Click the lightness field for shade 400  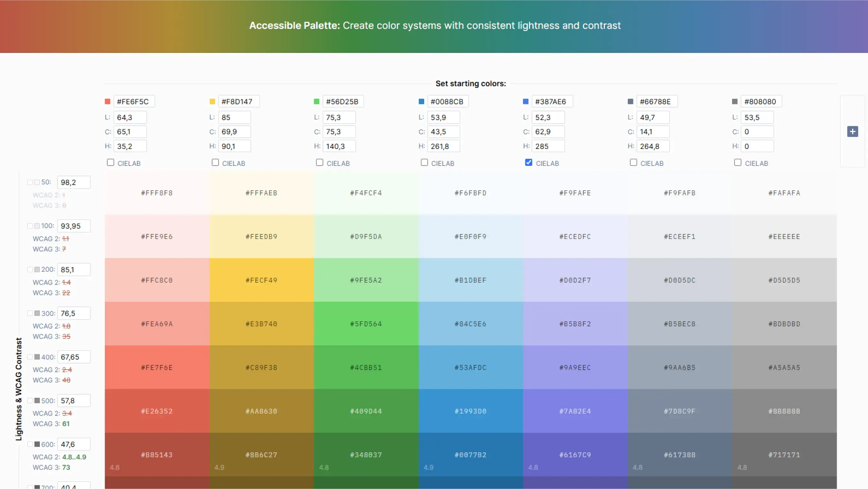(x=73, y=357)
